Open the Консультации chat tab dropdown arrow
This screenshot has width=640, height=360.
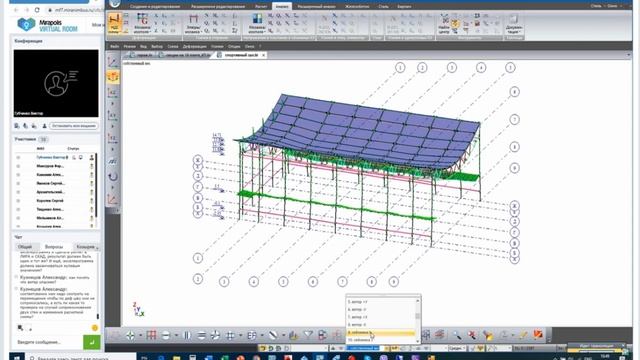[x=97, y=248]
